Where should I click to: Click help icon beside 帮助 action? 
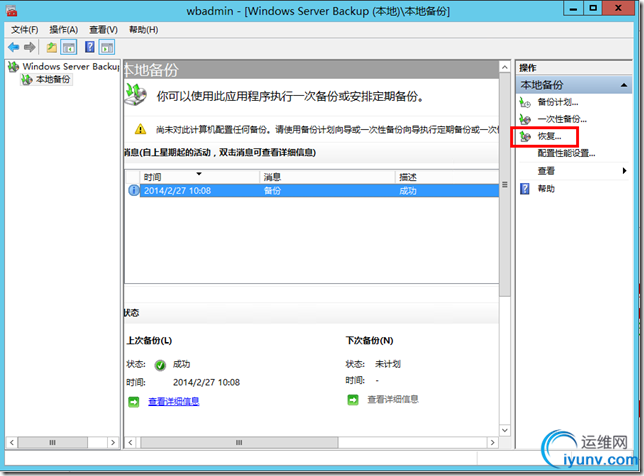pyautogui.click(x=525, y=189)
